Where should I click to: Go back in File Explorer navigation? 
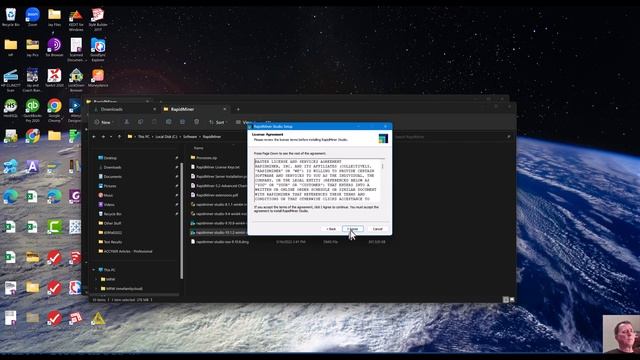point(94,137)
